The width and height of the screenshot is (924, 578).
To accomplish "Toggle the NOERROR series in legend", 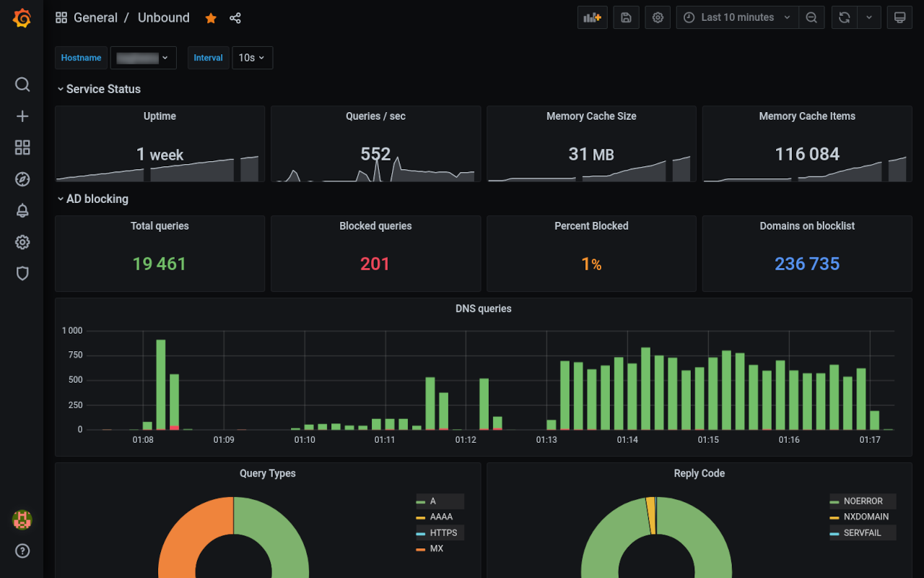I will tap(863, 501).
